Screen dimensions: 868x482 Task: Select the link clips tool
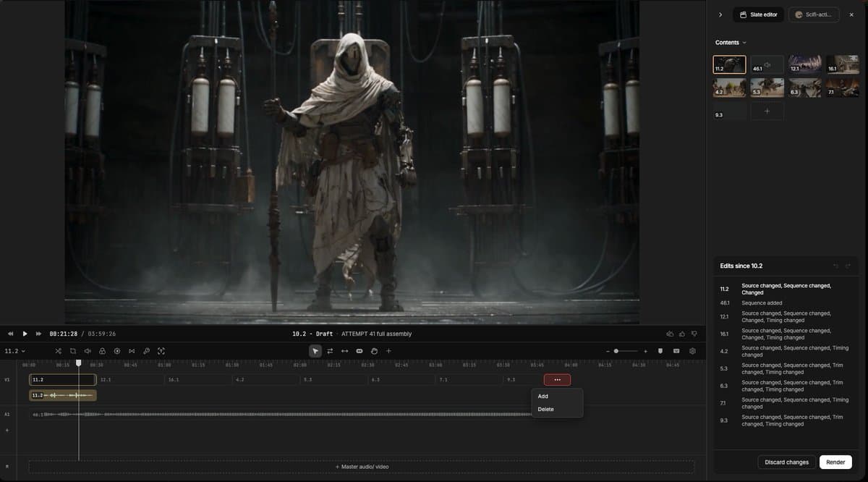tap(359, 351)
